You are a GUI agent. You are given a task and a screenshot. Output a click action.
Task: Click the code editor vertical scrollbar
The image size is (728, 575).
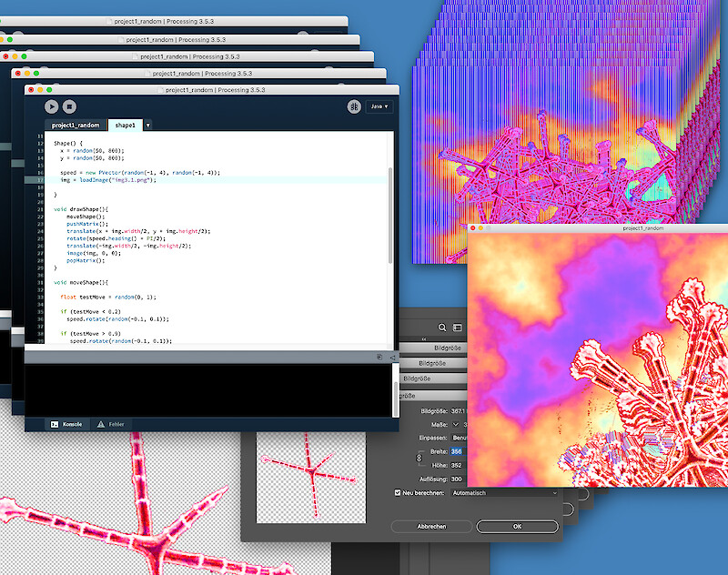pos(390,216)
